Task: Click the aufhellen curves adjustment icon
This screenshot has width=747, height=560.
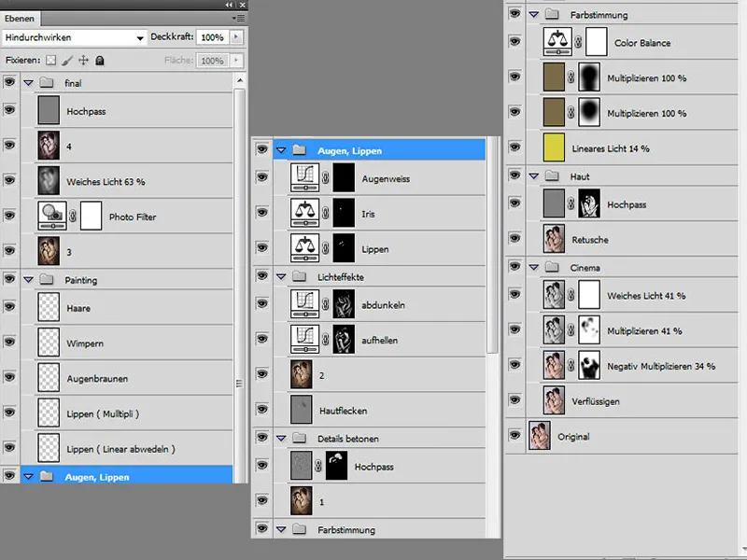Action: (304, 340)
